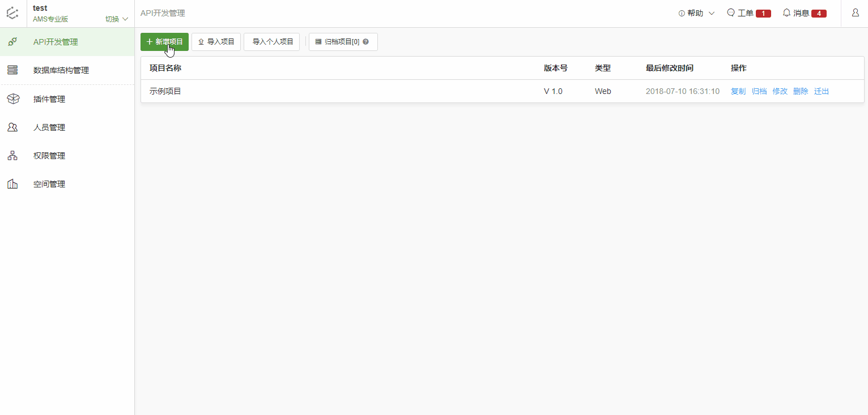Screen dimensions: 868x415
Task: Click 迁出 link for 示例项目
Action: click(x=822, y=91)
